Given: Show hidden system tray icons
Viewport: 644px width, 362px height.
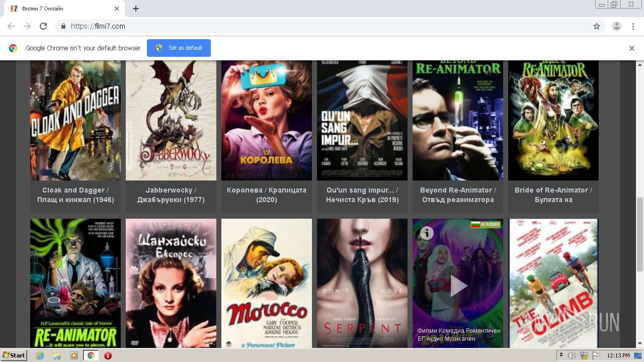Looking at the screenshot, I should point(561,355).
